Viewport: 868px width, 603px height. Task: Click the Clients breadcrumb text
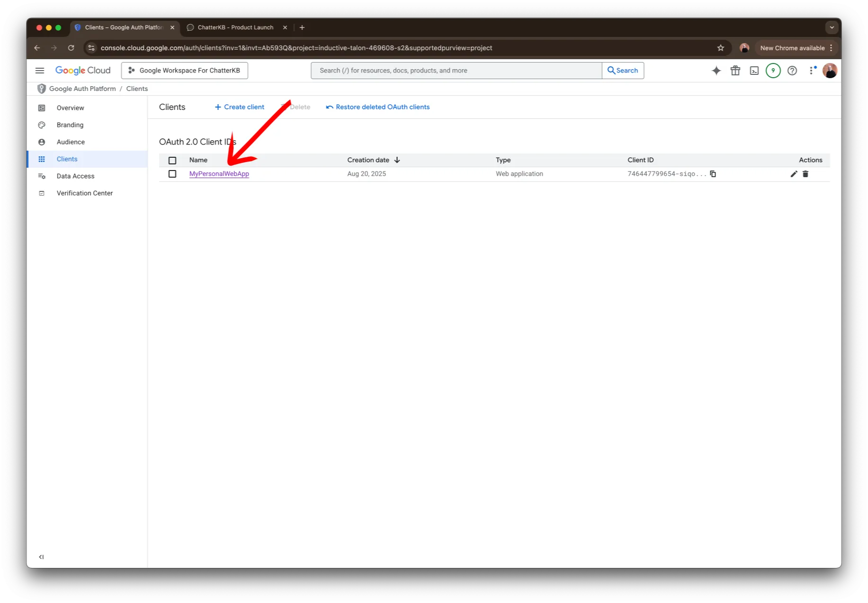pyautogui.click(x=137, y=89)
